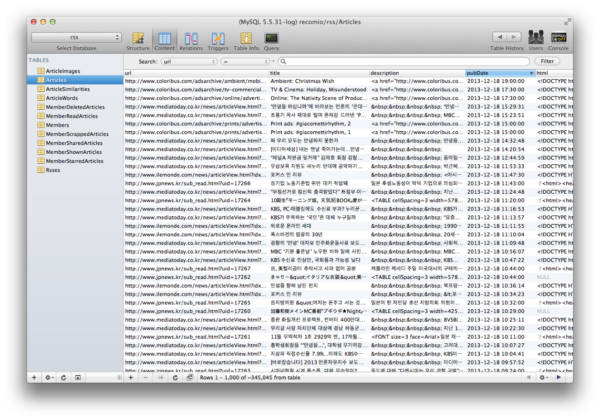Go forward in Table History
Screen dimensions: 600x420
coord(514,37)
